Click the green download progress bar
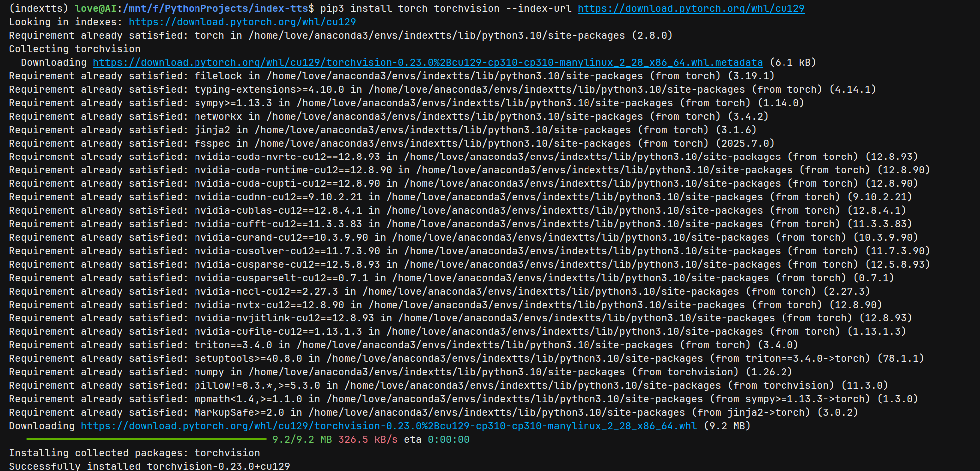Viewport: 980px width, 471px height. pos(147,439)
